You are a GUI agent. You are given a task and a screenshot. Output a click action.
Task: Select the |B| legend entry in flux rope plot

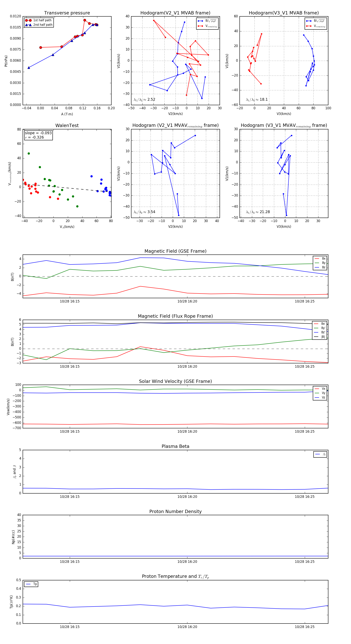[x=320, y=337]
